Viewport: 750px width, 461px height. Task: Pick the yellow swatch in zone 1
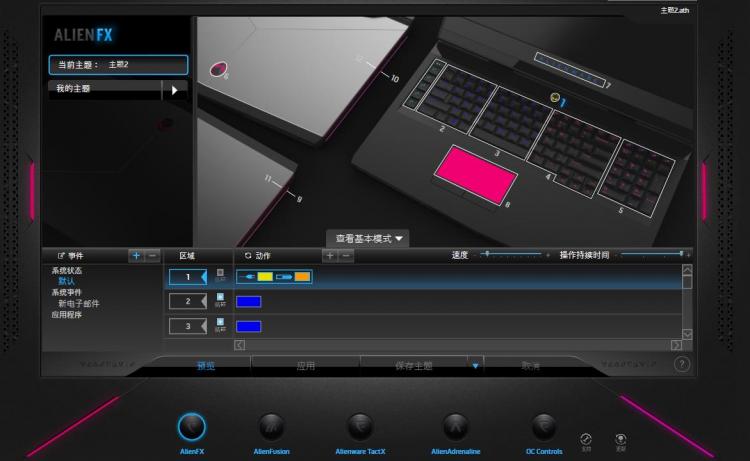[265, 276]
